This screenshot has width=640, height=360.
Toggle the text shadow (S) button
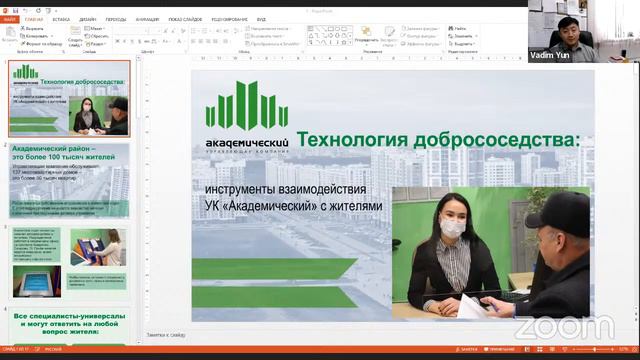pyautogui.click(x=140, y=41)
